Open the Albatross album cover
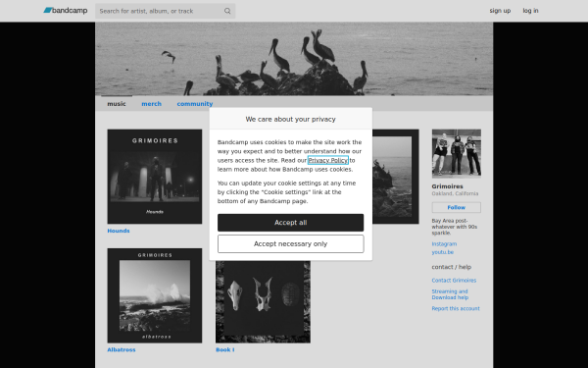588x368 pixels. point(155,295)
